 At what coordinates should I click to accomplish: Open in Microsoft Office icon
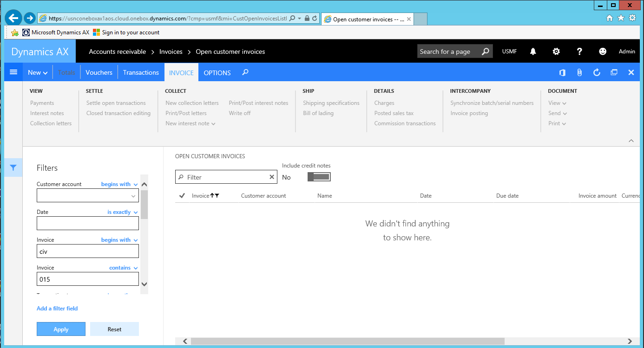pos(562,72)
